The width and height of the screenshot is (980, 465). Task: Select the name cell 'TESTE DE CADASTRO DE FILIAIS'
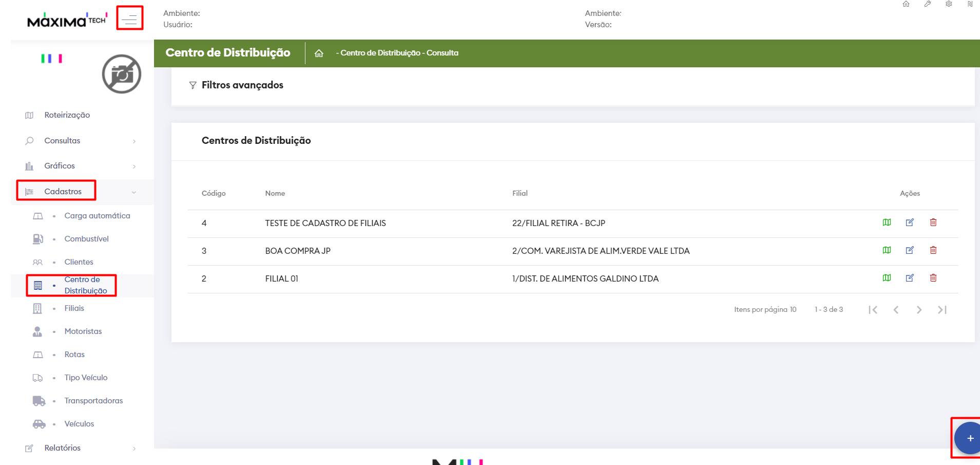[325, 223]
